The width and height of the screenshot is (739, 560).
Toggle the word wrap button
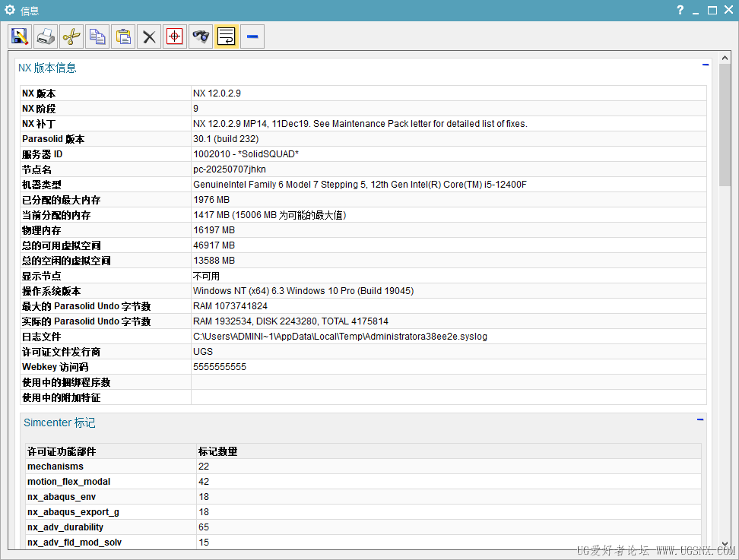(227, 36)
